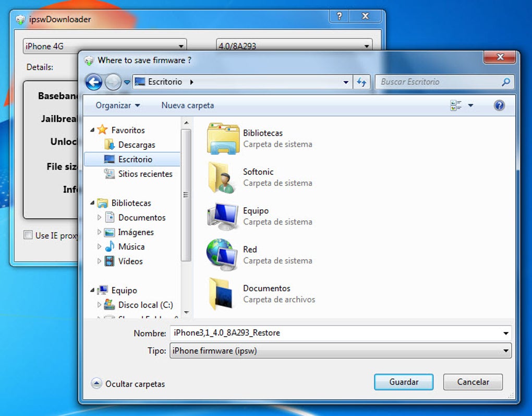
Task: Select Equipo in the navigation tree
Action: pos(117,290)
